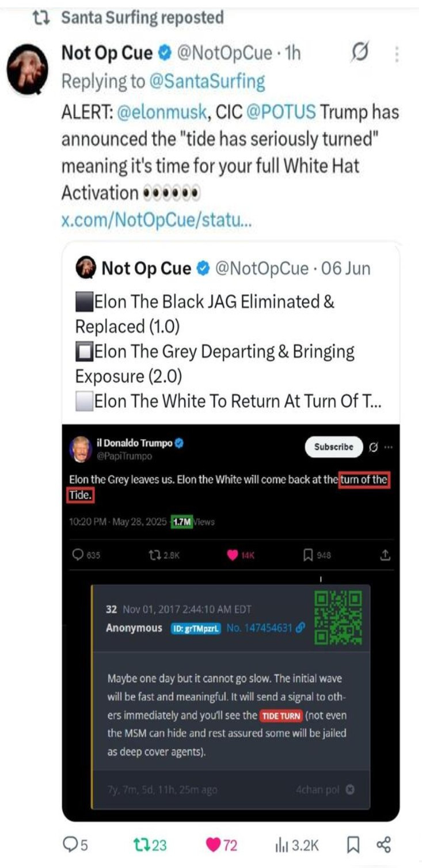
Task: Open Not Op Cue profile avatar
Action: 27,68
